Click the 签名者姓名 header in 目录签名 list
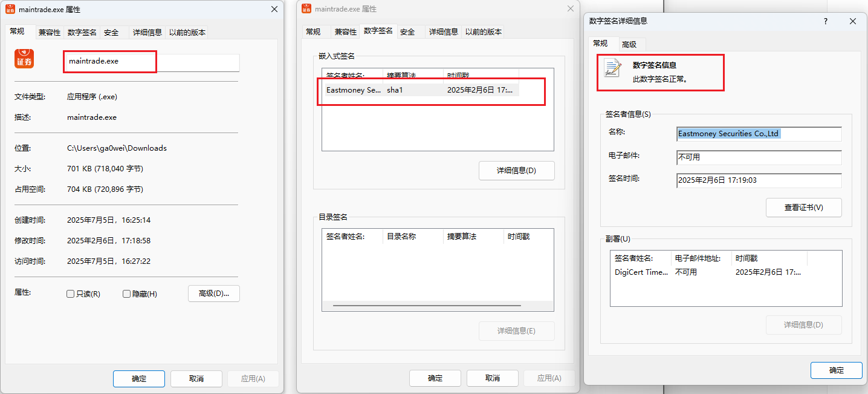Viewport: 868px width, 394px height. click(x=353, y=237)
